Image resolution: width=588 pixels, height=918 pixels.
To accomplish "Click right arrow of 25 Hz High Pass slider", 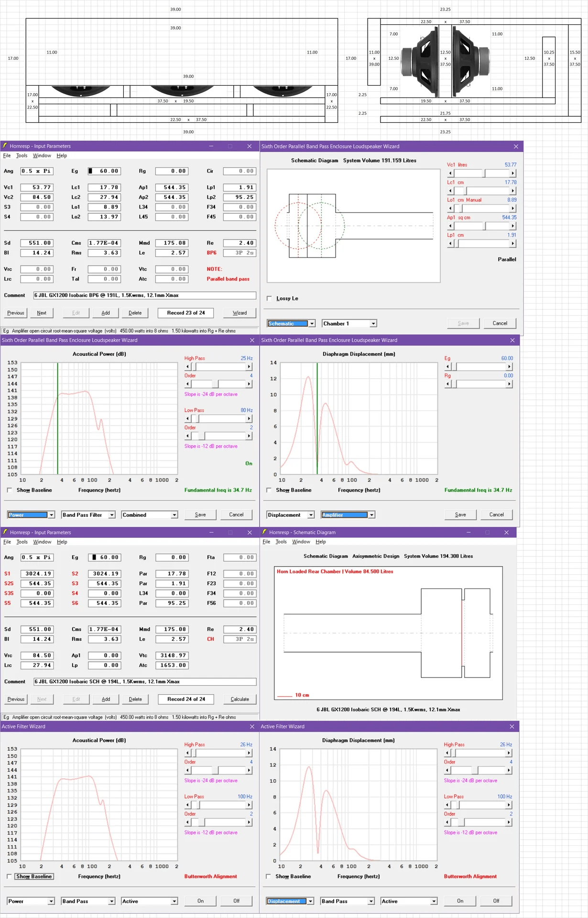I will [x=249, y=367].
